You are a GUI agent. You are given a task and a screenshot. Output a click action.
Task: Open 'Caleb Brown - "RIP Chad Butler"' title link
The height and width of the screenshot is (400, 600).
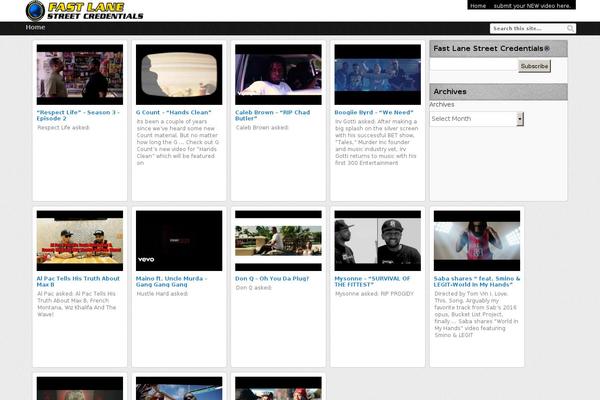[x=272, y=115]
